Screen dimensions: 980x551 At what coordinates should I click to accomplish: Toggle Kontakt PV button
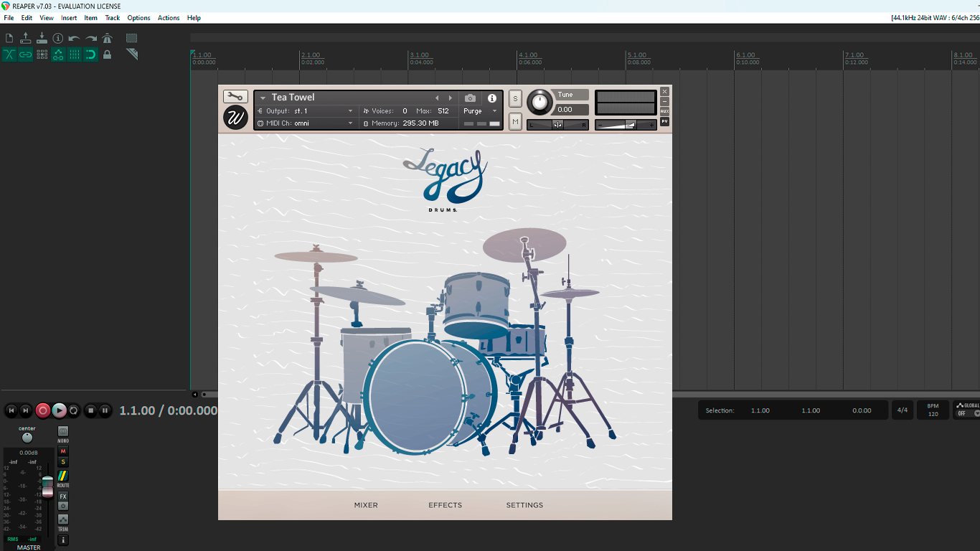coord(664,121)
